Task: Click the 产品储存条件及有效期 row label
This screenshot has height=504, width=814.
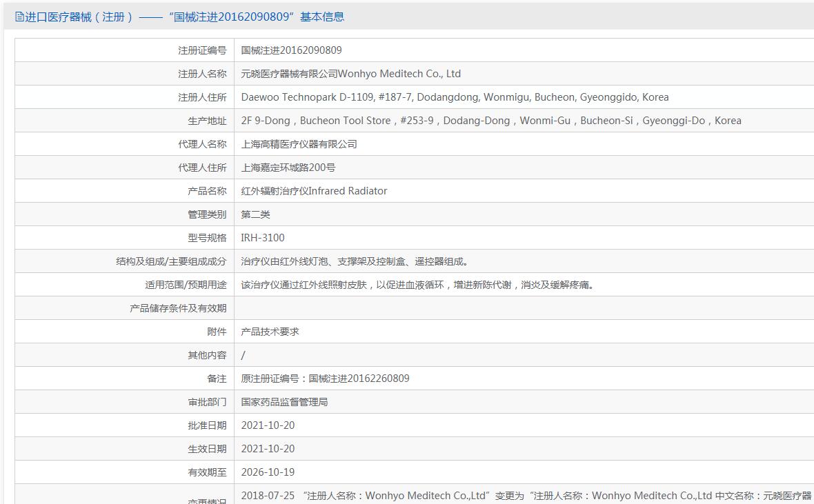Action: [x=178, y=308]
